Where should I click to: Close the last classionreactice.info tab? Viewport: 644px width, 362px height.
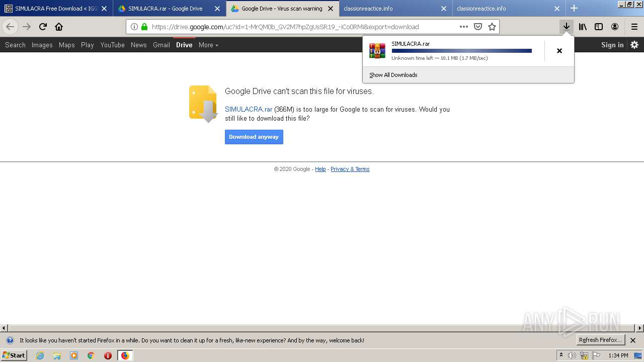(557, 9)
